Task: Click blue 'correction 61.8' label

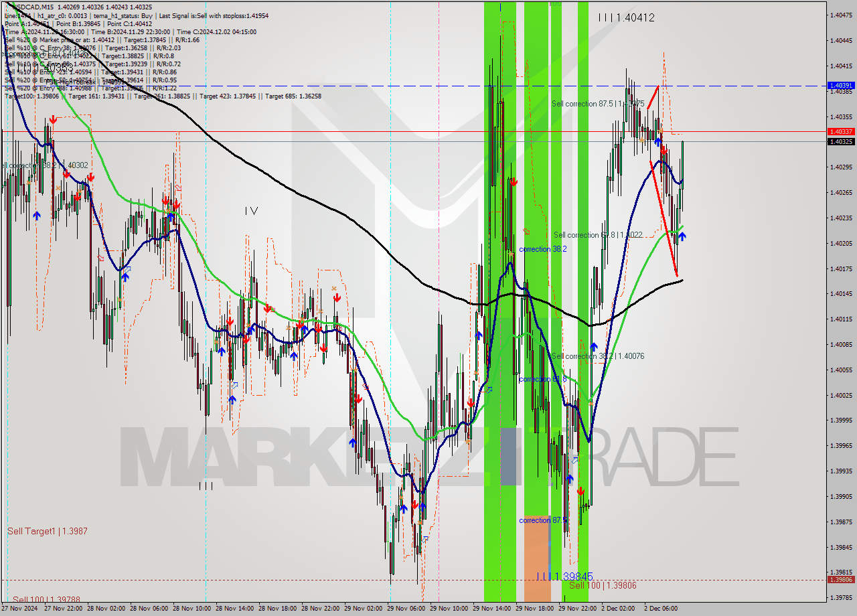Action: (543, 379)
